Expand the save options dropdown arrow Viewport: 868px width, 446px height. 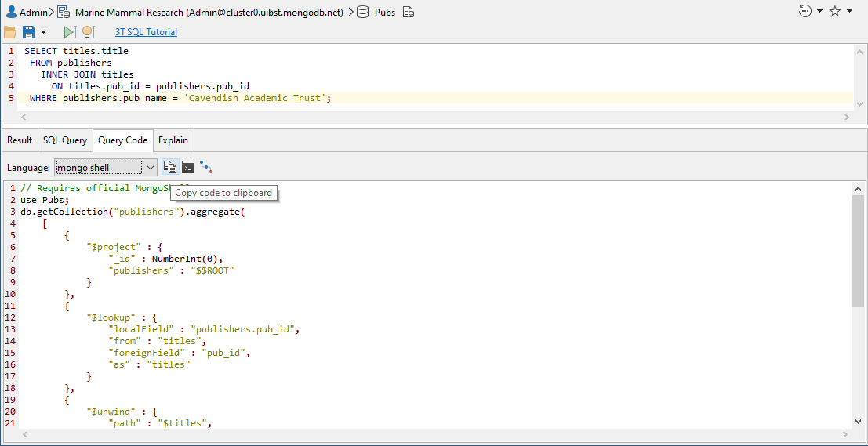pos(43,32)
